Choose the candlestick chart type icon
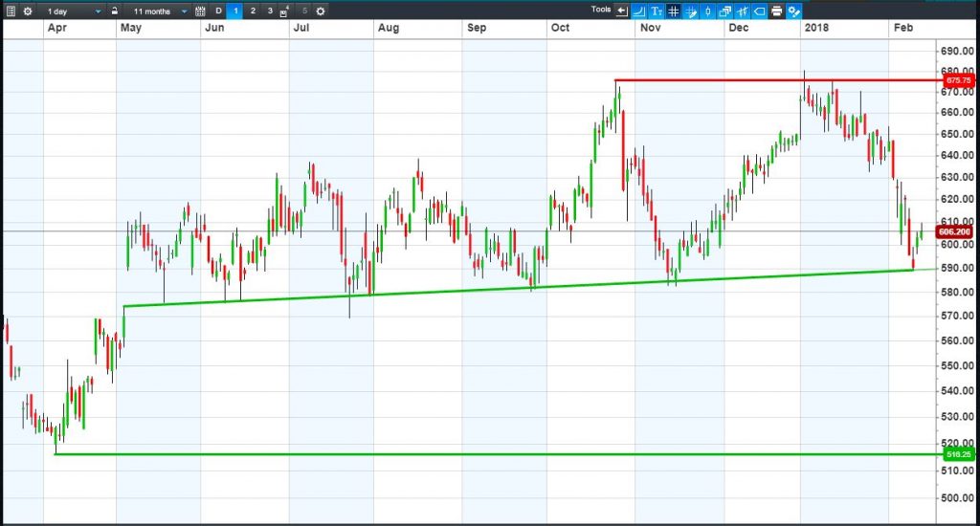 707,11
